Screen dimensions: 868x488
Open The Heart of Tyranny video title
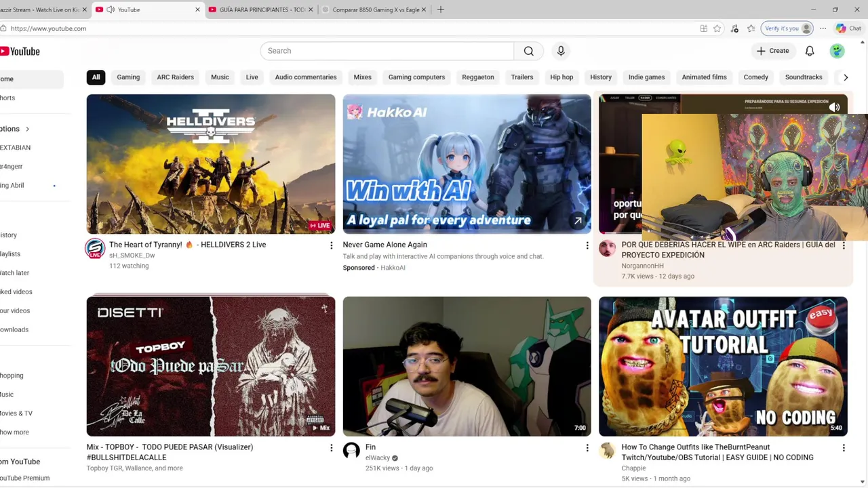(187, 245)
